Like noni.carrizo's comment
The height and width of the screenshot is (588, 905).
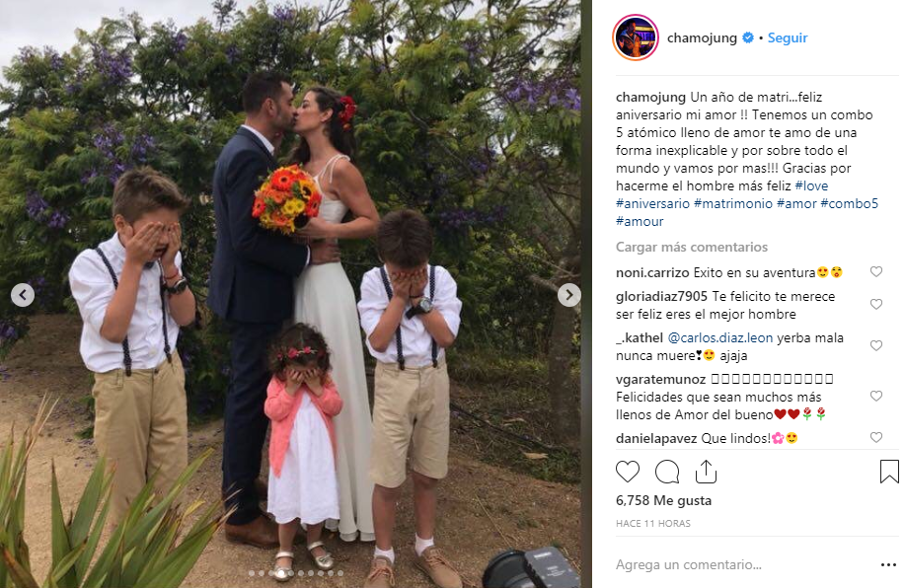click(x=876, y=271)
